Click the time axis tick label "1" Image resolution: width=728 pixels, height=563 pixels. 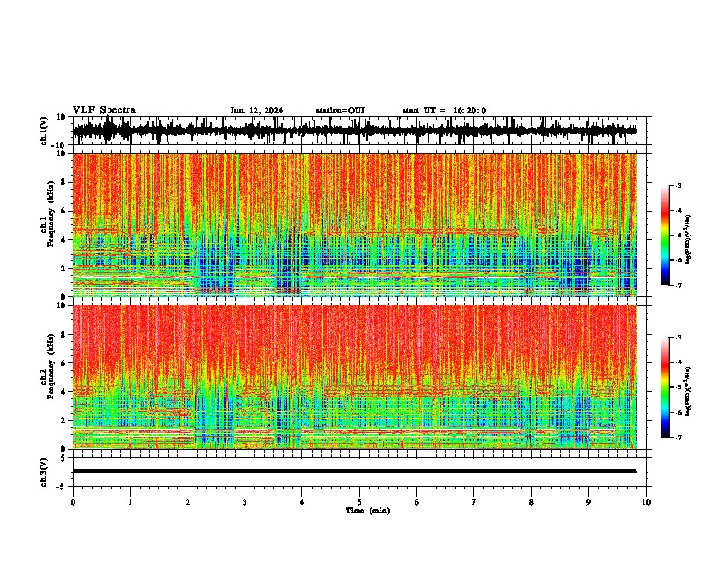pyautogui.click(x=130, y=502)
